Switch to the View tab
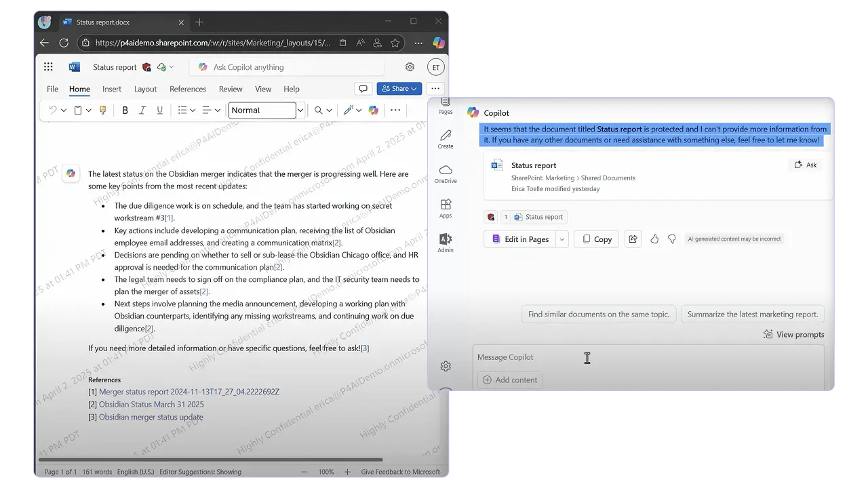This screenshot has height=488, width=868. point(263,89)
